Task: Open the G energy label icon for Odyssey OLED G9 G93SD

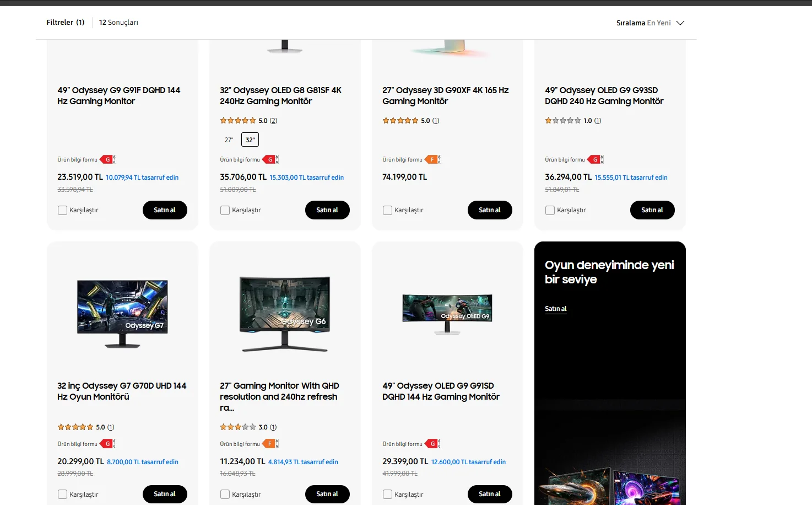Action: [596, 160]
